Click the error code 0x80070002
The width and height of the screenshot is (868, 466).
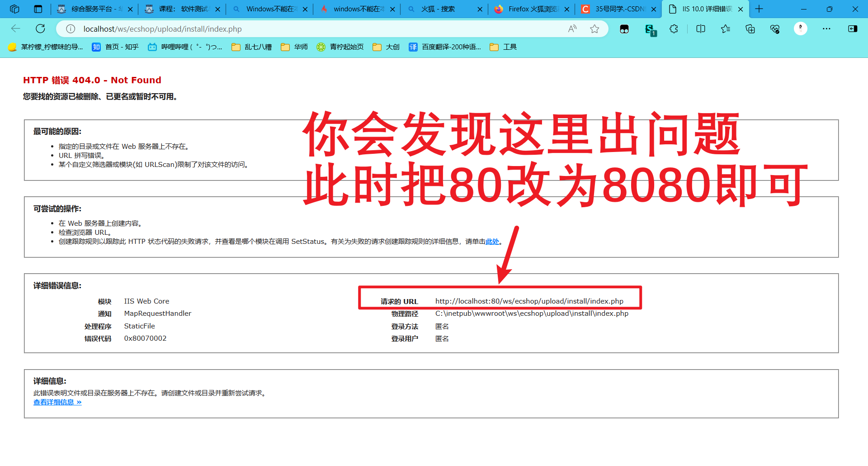pyautogui.click(x=145, y=338)
